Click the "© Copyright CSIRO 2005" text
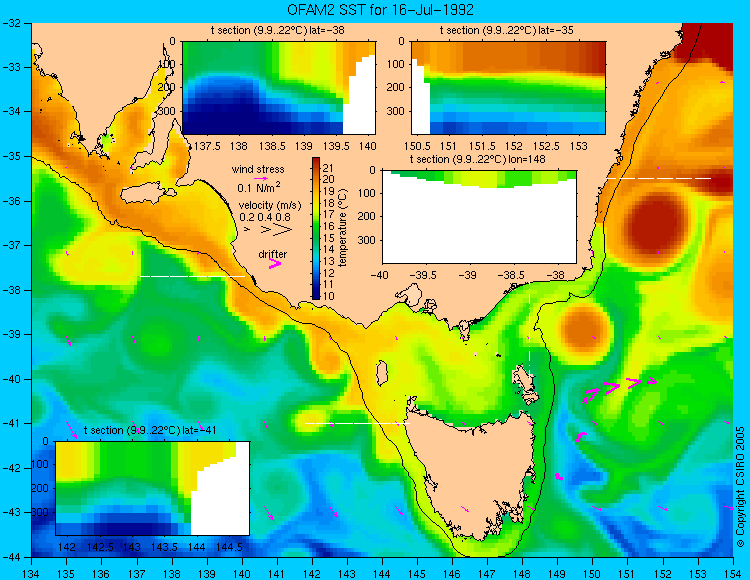The image size is (750, 580). 740,487
